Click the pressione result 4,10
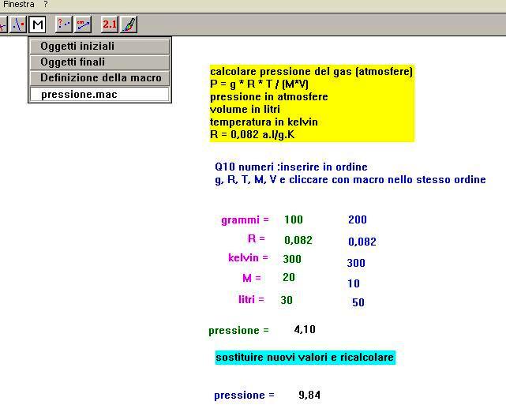 tap(305, 330)
